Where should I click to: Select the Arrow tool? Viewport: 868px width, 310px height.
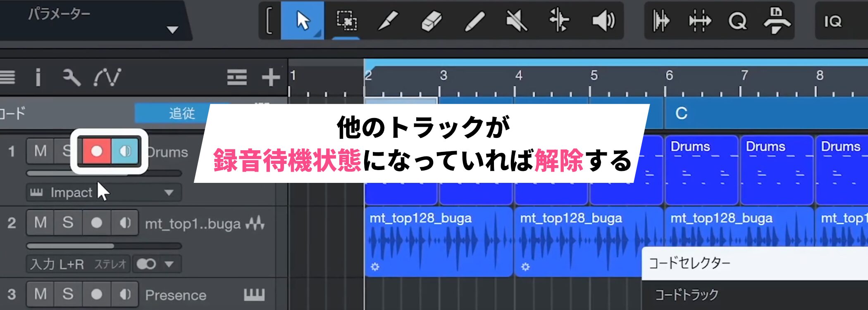(x=303, y=21)
